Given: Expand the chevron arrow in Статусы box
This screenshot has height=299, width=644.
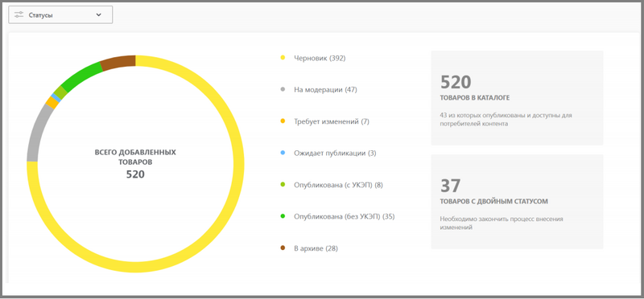Looking at the screenshot, I should point(98,14).
